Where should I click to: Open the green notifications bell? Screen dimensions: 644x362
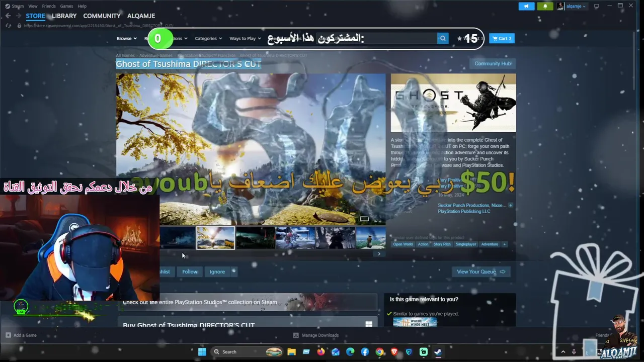(x=545, y=6)
